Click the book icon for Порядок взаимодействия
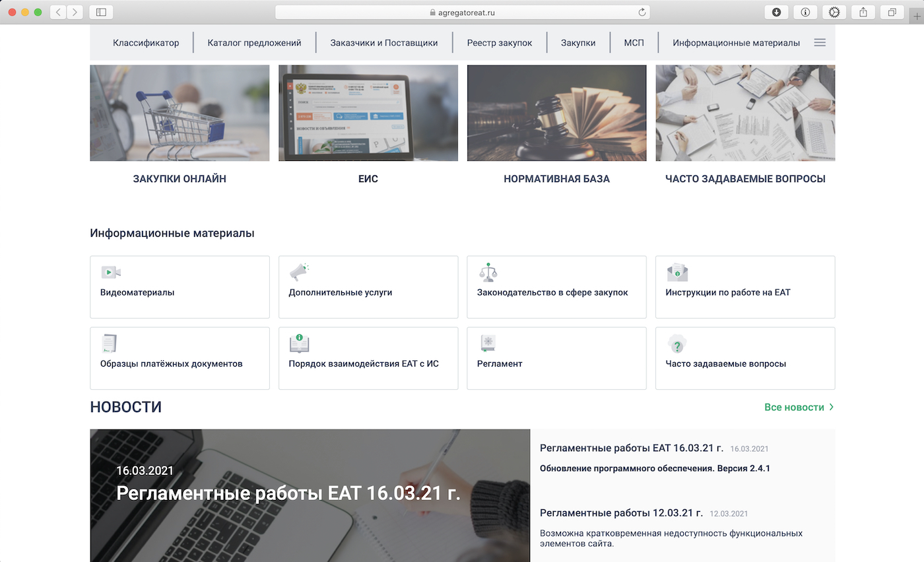This screenshot has height=562, width=924. pyautogui.click(x=299, y=344)
